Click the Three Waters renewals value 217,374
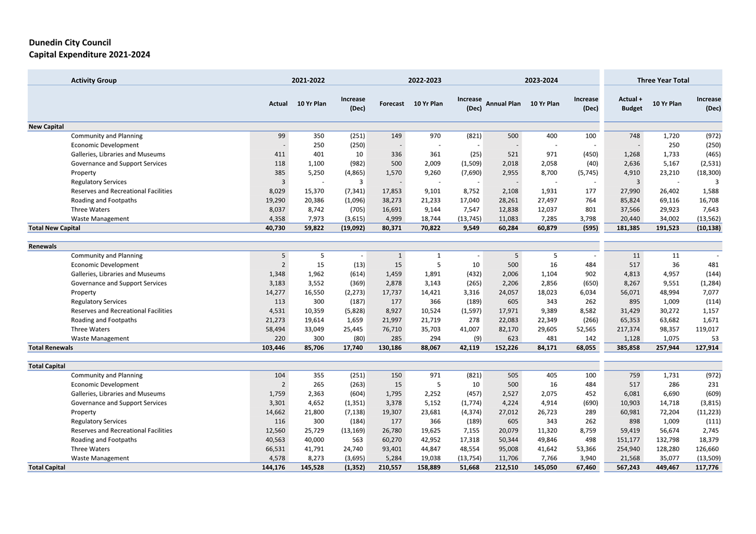This screenshot has width=756, height=534. (630, 329)
